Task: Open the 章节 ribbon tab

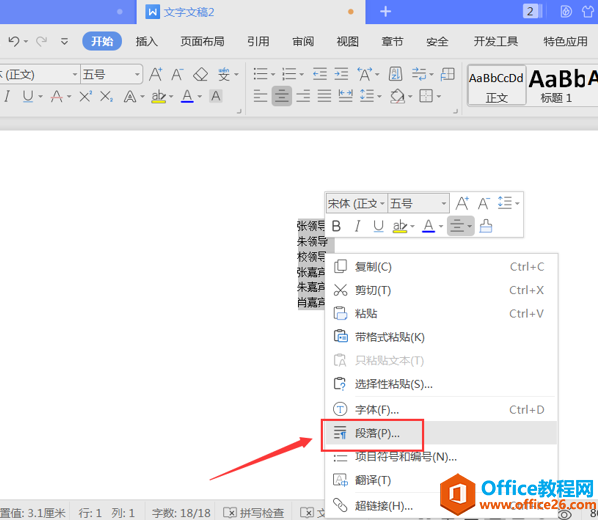Action: point(392,41)
